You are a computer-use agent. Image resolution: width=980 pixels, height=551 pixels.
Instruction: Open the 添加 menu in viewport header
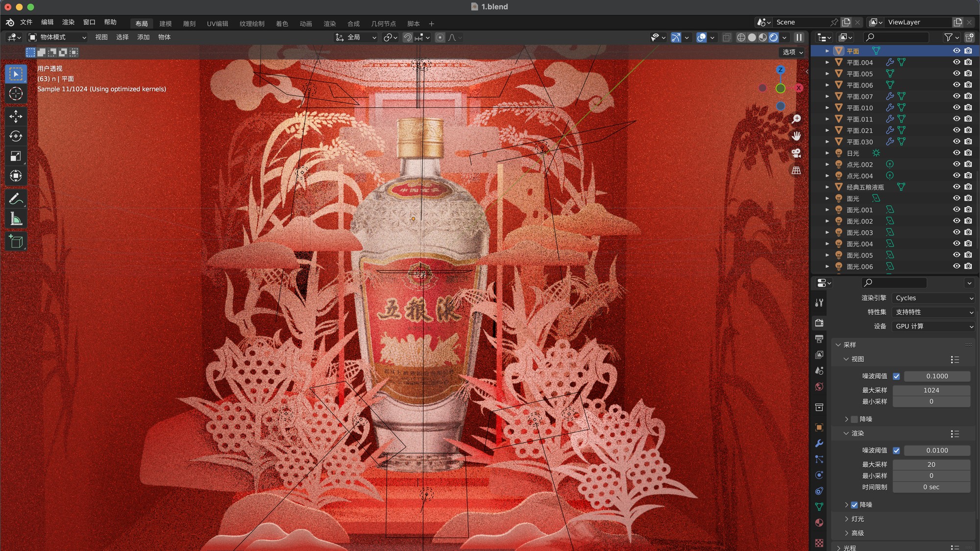pos(143,37)
